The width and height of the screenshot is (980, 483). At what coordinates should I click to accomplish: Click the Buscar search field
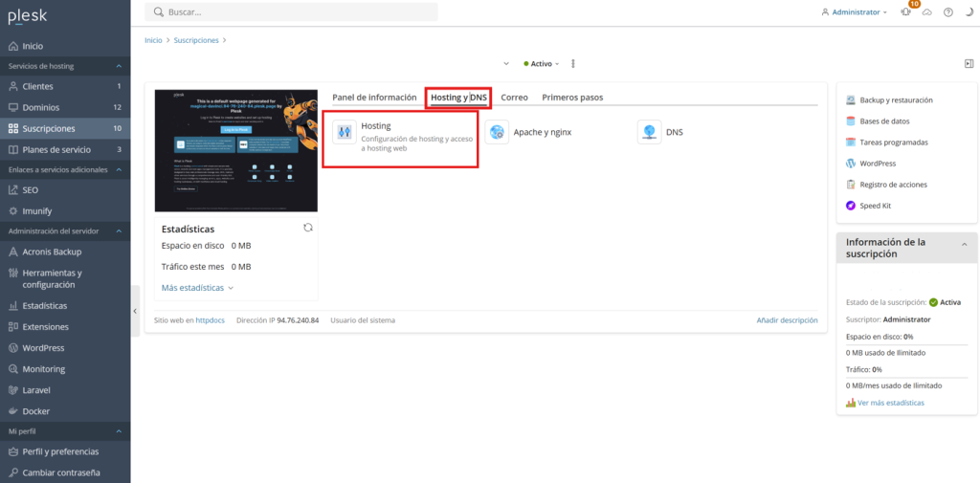[292, 12]
